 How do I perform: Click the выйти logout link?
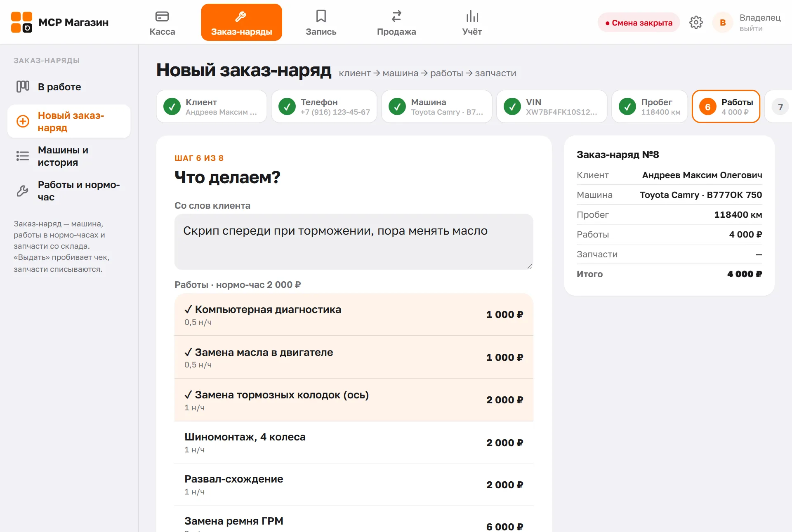(751, 28)
